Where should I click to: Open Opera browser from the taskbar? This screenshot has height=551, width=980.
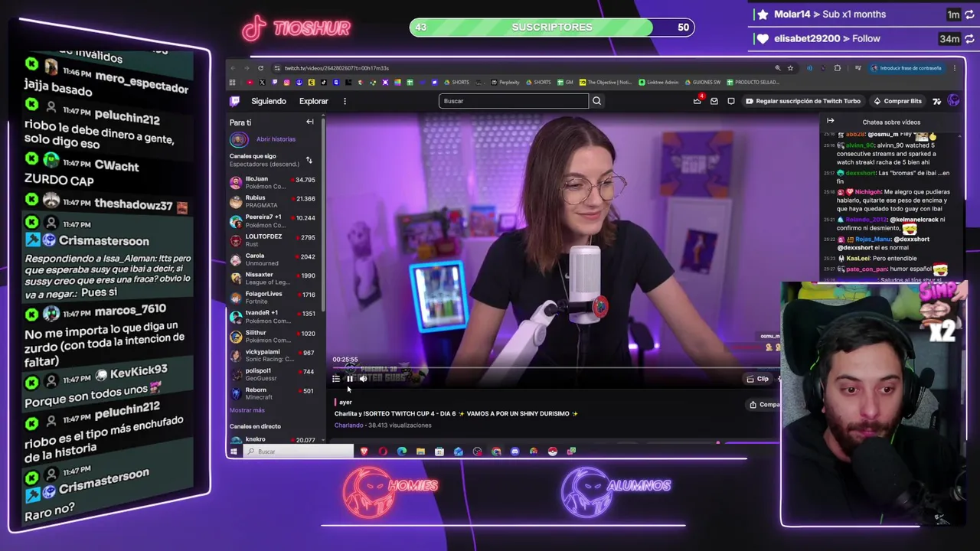pos(383,452)
